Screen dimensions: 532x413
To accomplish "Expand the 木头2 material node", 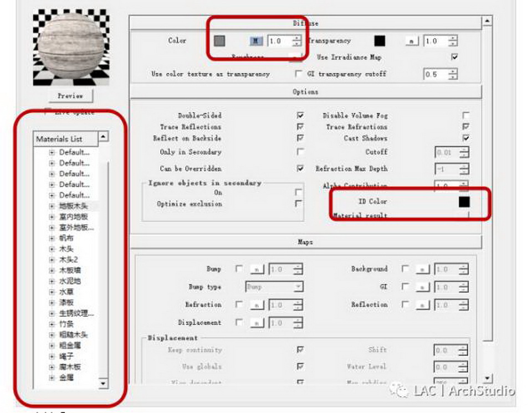I will (52, 260).
